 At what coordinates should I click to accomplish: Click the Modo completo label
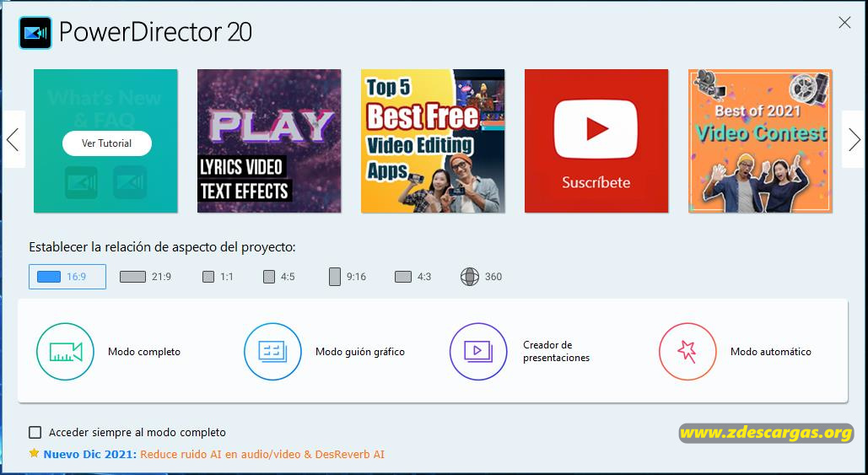point(144,352)
